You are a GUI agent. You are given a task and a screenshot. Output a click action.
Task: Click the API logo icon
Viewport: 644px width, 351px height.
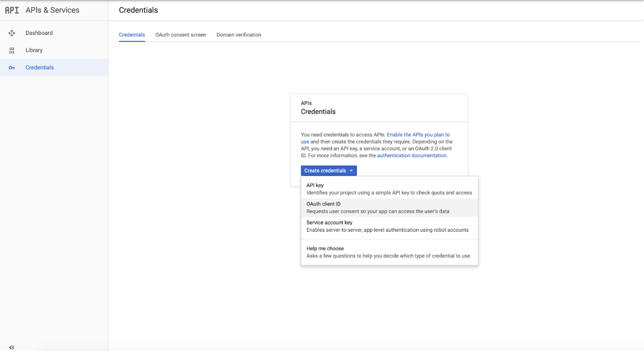tap(12, 10)
